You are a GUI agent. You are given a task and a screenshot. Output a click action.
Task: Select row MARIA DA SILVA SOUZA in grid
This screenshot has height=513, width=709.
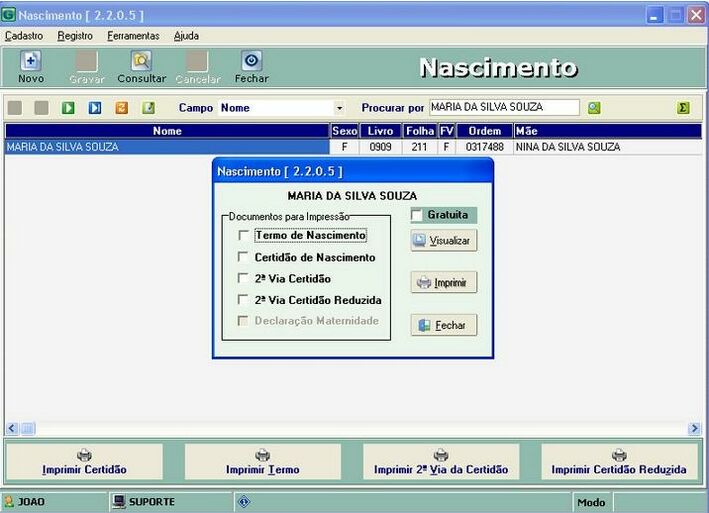(x=167, y=147)
